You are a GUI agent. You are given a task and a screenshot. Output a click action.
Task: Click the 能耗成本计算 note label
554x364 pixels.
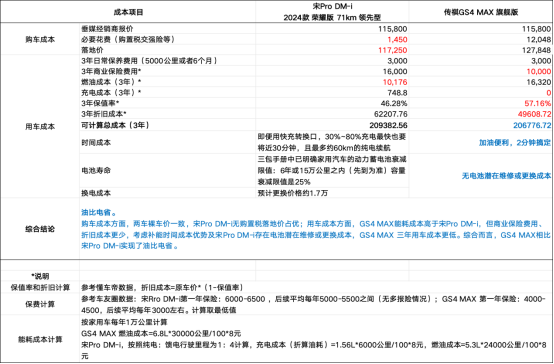coord(40,339)
